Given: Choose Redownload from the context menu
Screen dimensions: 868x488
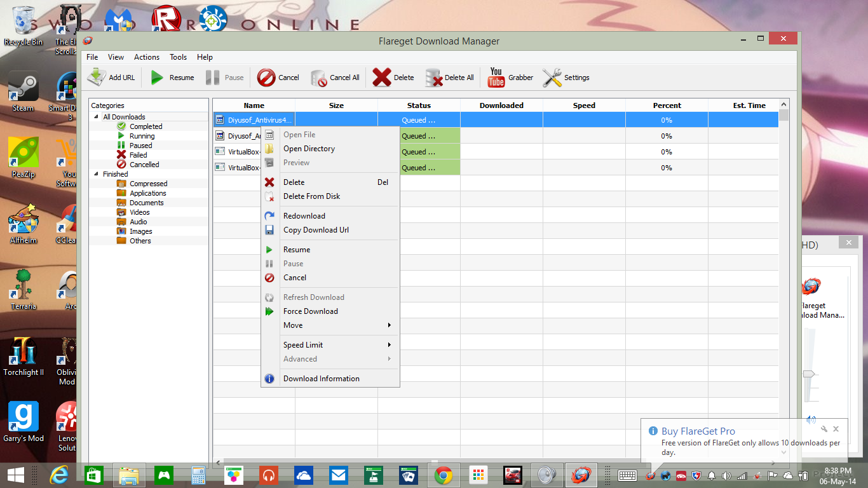Looking at the screenshot, I should tap(330, 216).
